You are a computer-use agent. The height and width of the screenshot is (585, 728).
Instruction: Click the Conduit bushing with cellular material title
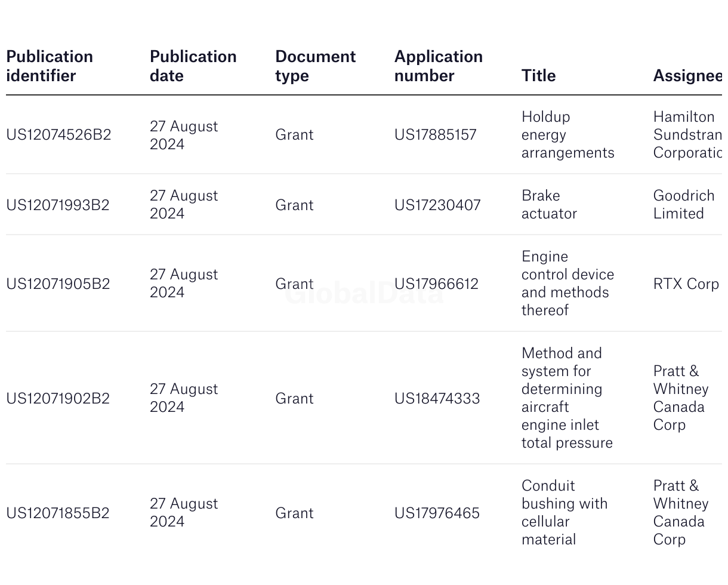point(564,512)
